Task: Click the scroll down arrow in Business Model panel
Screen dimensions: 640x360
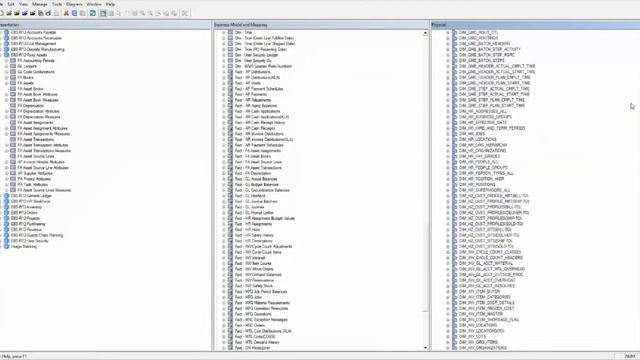Action: pos(425,348)
